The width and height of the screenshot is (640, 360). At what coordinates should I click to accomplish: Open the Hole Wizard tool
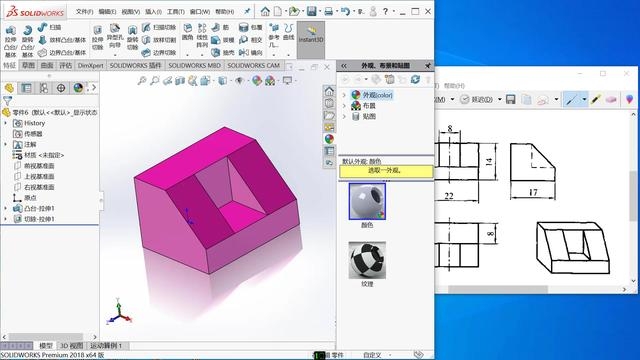[115, 37]
